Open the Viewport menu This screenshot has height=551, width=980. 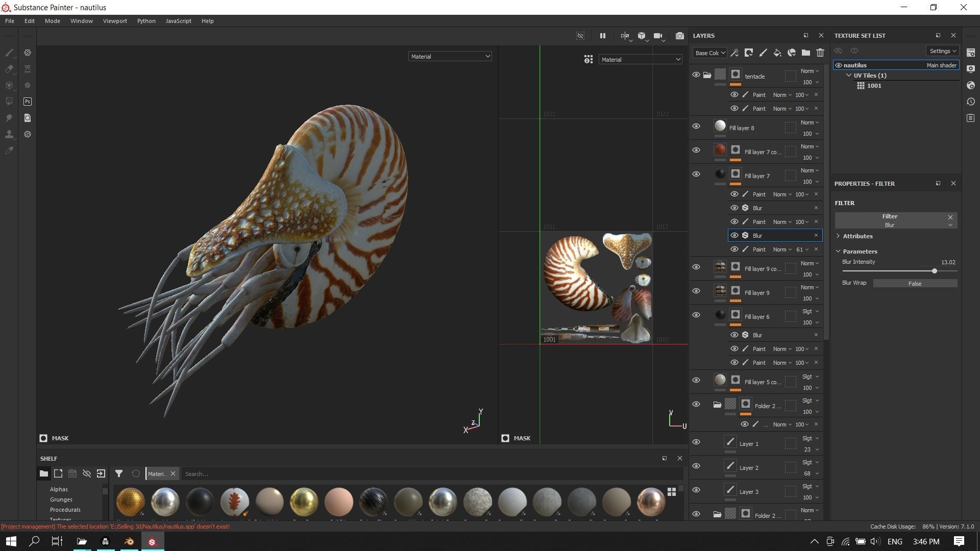pos(115,21)
